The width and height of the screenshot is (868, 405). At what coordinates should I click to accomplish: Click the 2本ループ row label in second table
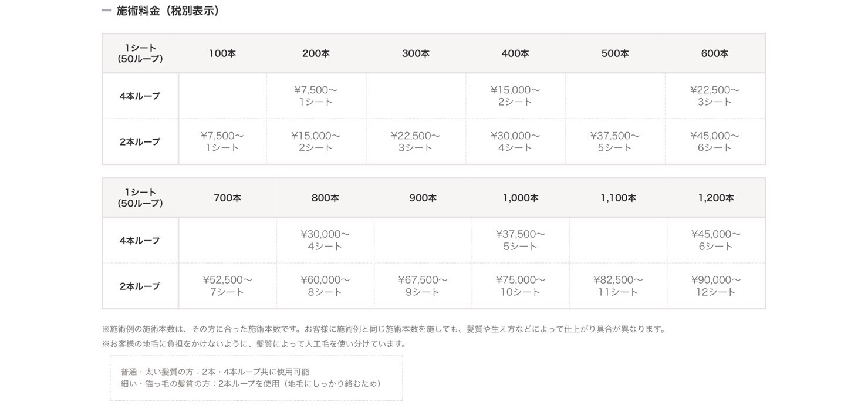140,286
